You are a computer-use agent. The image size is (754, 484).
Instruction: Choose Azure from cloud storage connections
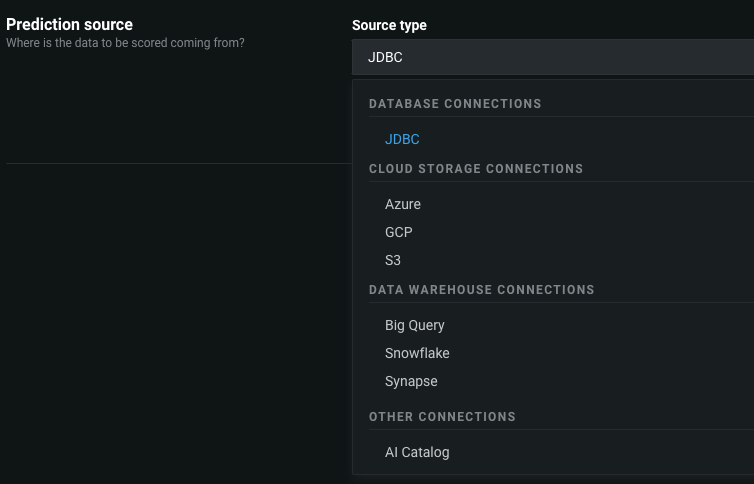(403, 204)
